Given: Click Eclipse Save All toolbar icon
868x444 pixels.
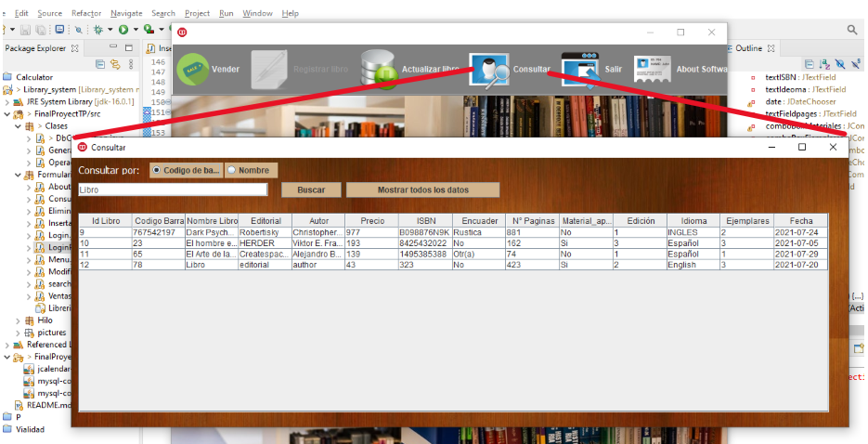Looking at the screenshot, I should pos(41,30).
